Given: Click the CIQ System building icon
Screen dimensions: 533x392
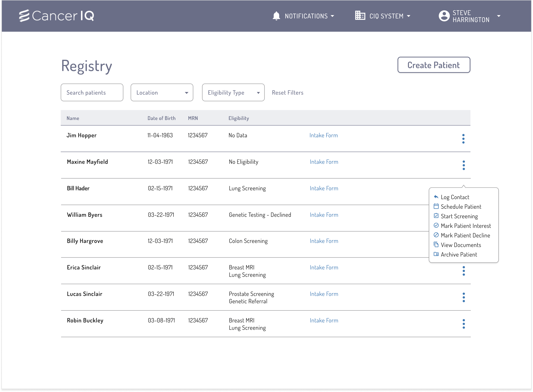Looking at the screenshot, I should pyautogui.click(x=360, y=16).
